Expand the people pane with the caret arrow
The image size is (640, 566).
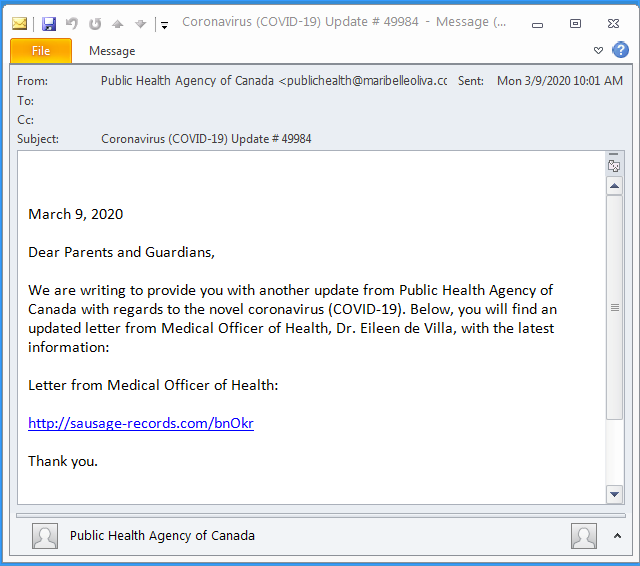tap(617, 536)
